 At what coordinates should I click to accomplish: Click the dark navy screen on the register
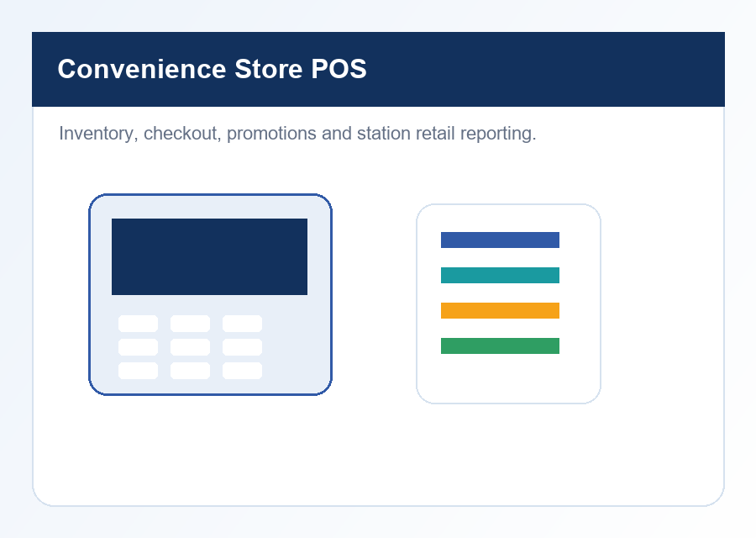(x=209, y=256)
